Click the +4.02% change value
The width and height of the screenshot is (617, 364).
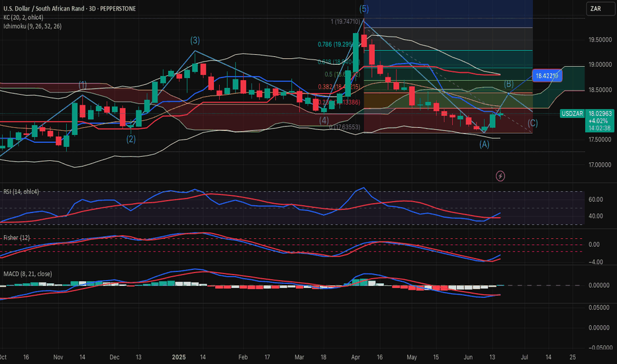[598, 121]
